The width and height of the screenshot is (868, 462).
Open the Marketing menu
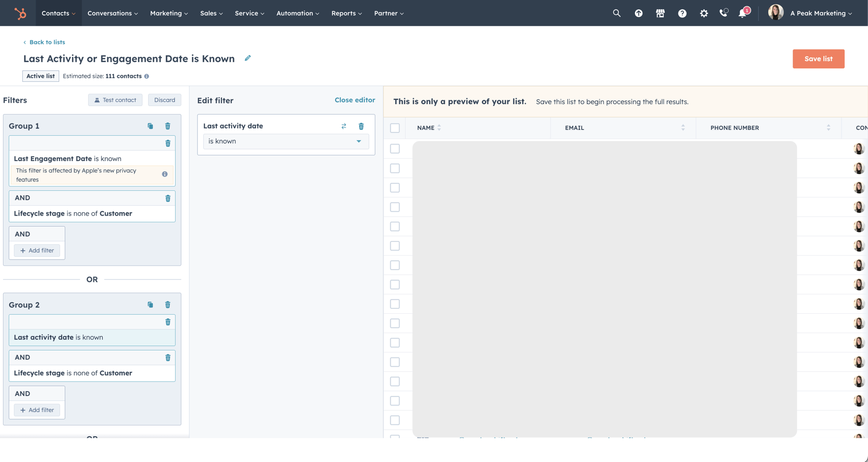click(x=168, y=13)
